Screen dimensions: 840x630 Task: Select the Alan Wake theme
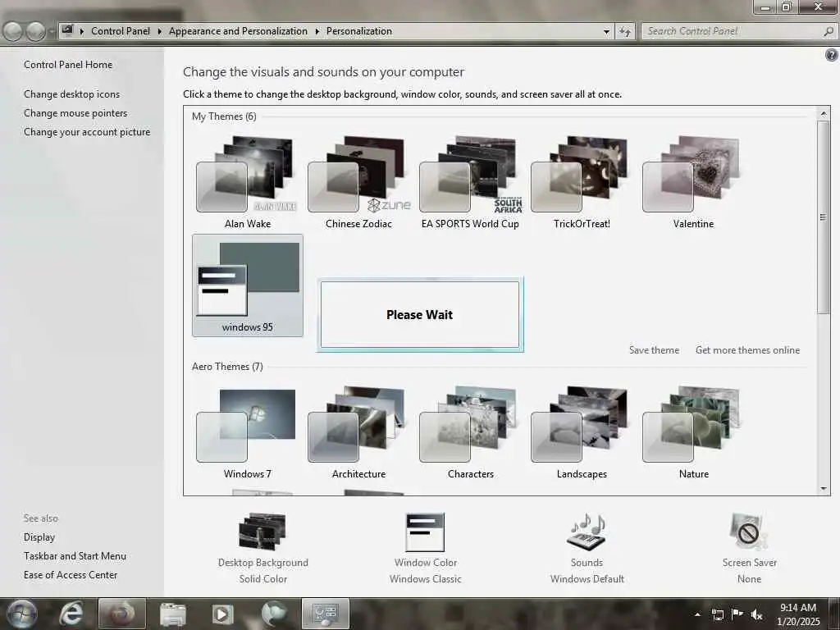click(247, 182)
